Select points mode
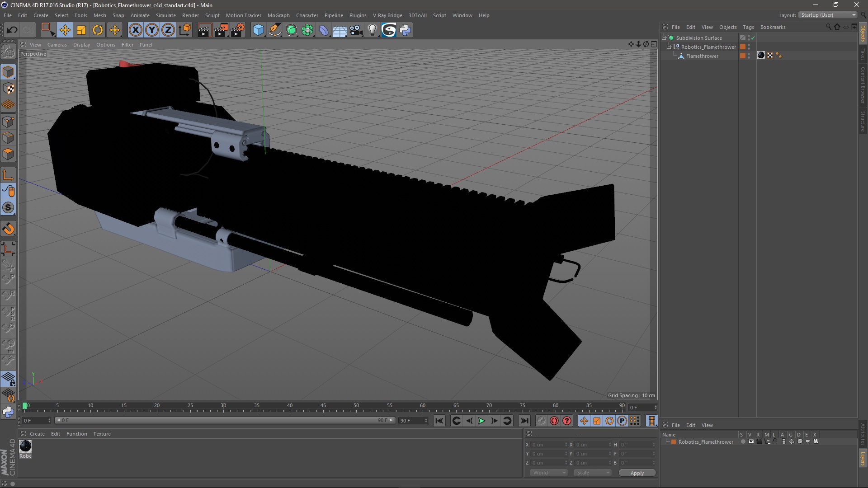The width and height of the screenshot is (868, 488). coord(8,122)
